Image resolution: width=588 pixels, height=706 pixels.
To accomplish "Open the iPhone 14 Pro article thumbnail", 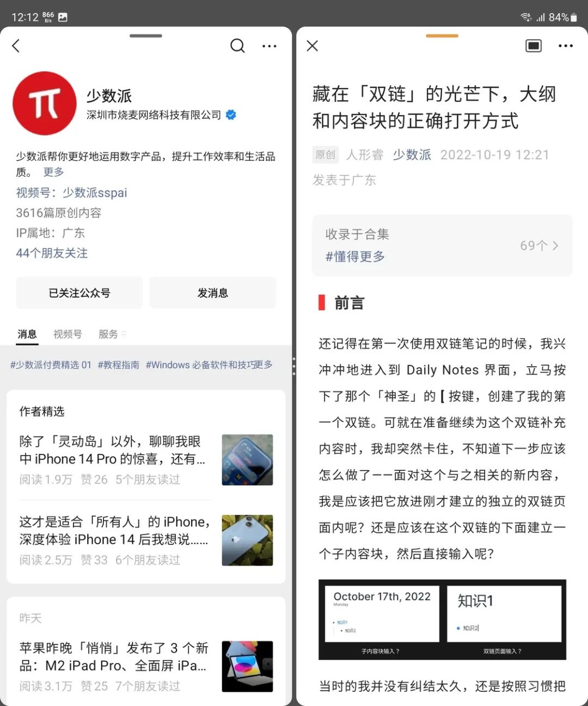I will click(x=247, y=460).
